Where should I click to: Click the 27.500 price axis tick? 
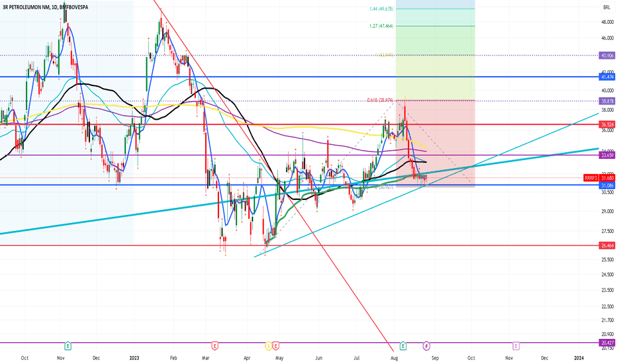[x=607, y=231]
